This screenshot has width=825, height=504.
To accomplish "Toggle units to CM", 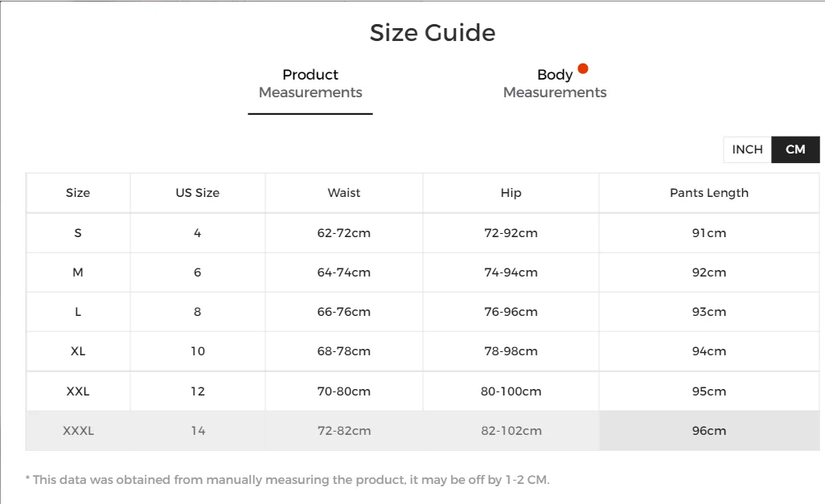I will [795, 150].
